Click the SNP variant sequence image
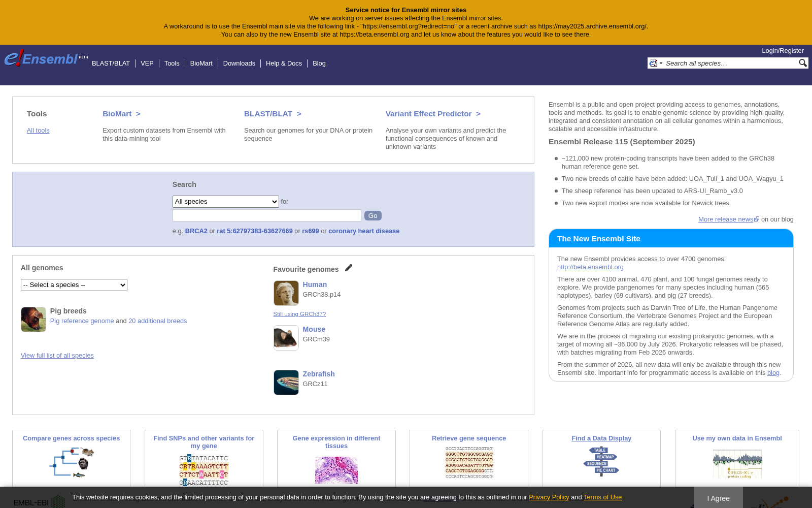Viewport: 812px width, 508px height. point(204,470)
